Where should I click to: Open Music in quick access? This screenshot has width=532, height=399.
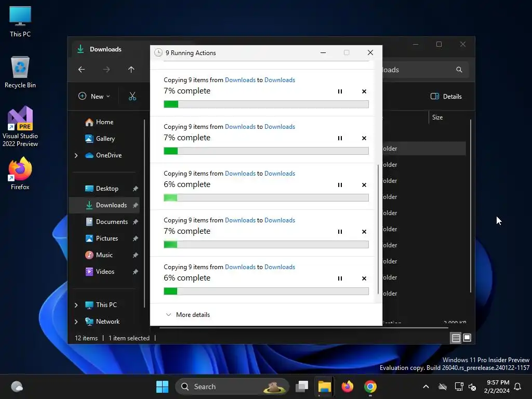(x=104, y=255)
